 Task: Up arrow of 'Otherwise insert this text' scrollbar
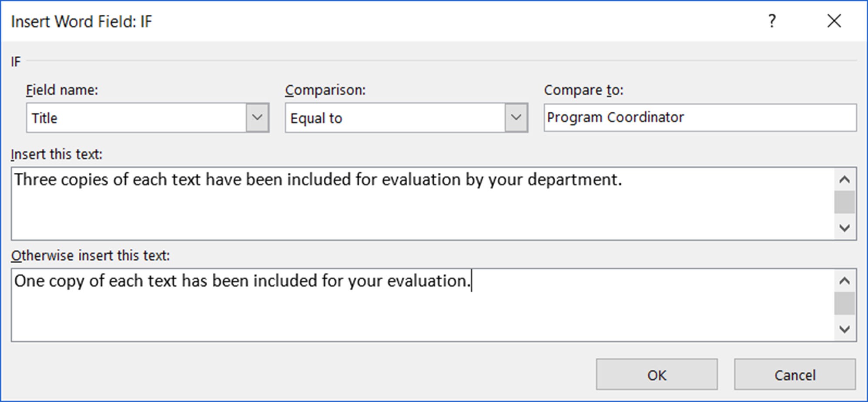845,281
